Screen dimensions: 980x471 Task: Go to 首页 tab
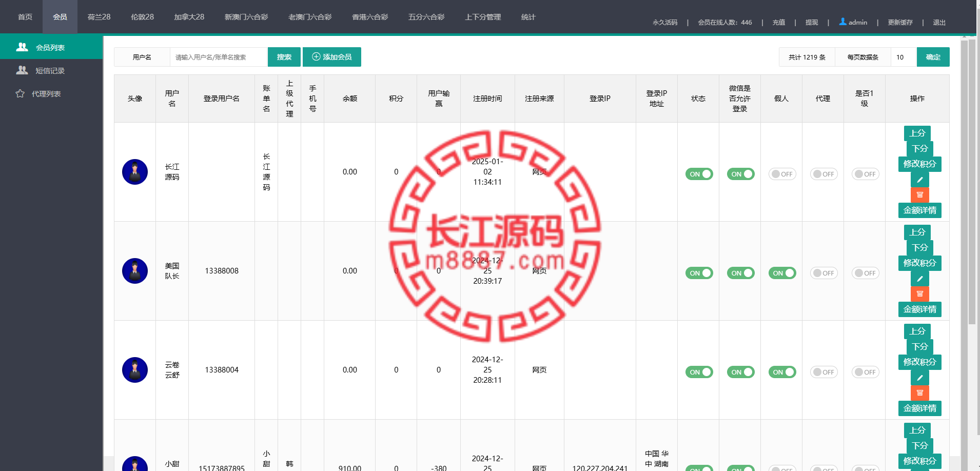click(x=25, y=17)
